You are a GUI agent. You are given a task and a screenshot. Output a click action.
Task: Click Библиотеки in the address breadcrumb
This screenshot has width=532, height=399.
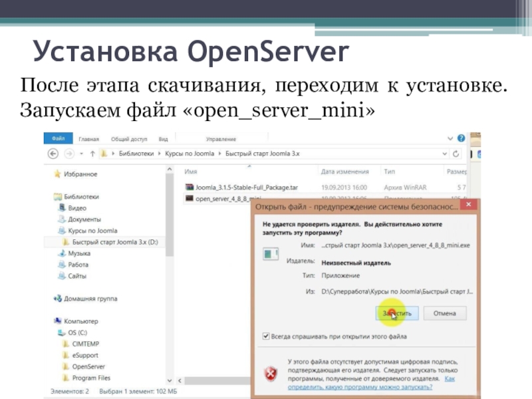(136, 154)
